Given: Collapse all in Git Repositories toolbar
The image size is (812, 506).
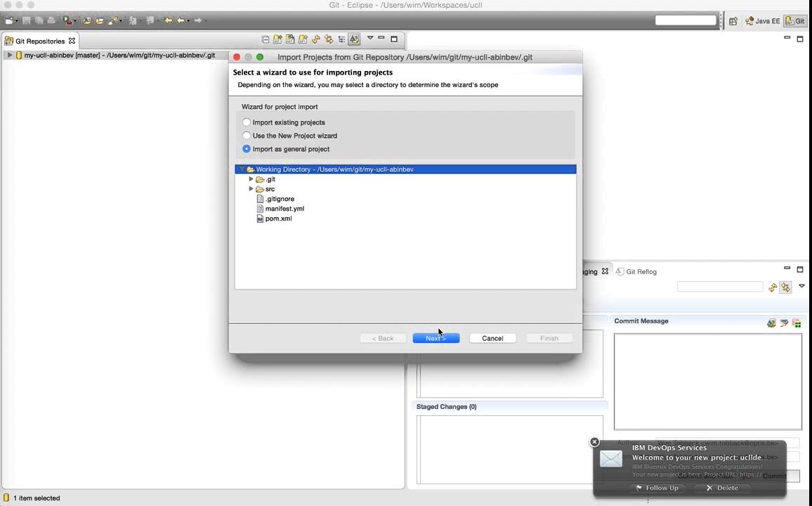Looking at the screenshot, I should coord(265,39).
